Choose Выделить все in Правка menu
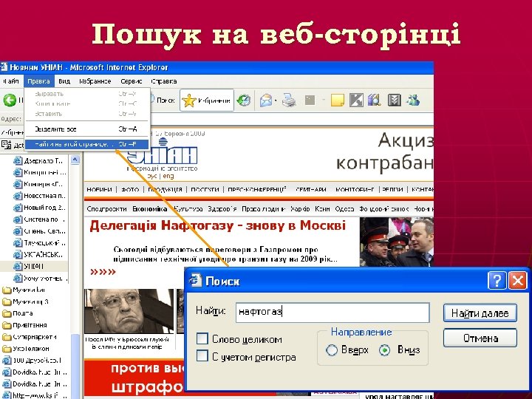 (87, 129)
